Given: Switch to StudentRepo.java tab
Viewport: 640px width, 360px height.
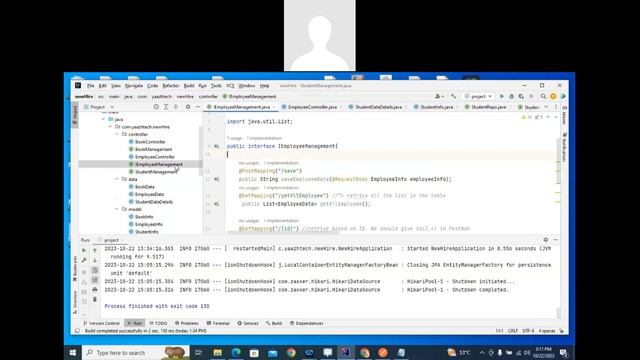Looking at the screenshot, I should pos(488,107).
